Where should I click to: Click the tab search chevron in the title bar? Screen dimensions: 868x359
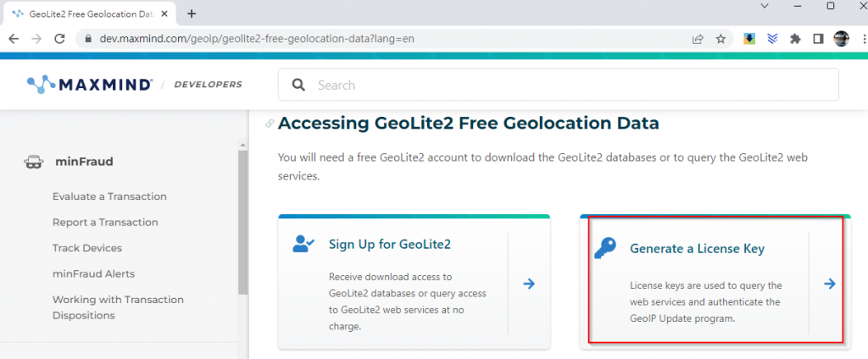(x=765, y=6)
